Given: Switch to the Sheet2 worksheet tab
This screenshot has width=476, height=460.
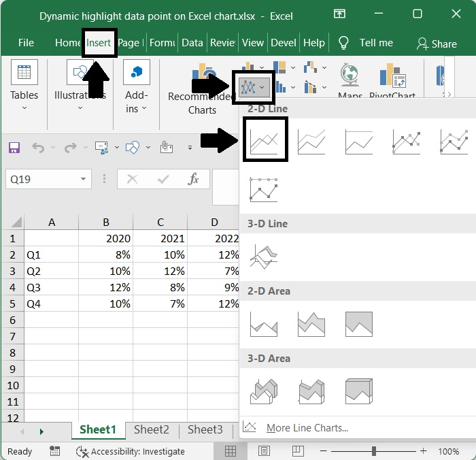Looking at the screenshot, I should coord(151,429).
